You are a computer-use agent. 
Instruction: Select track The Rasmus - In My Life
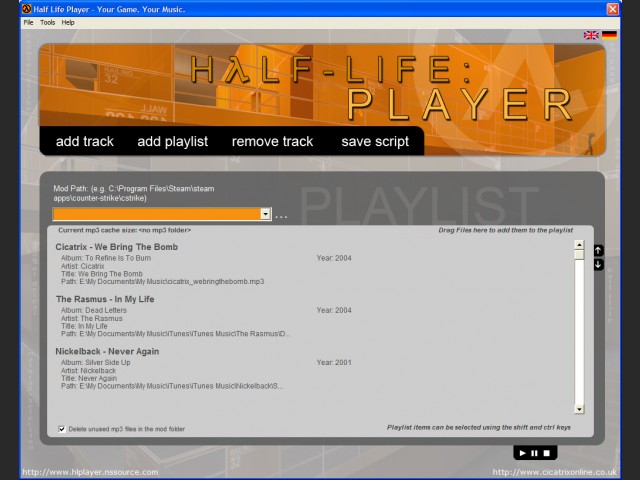coord(105,299)
